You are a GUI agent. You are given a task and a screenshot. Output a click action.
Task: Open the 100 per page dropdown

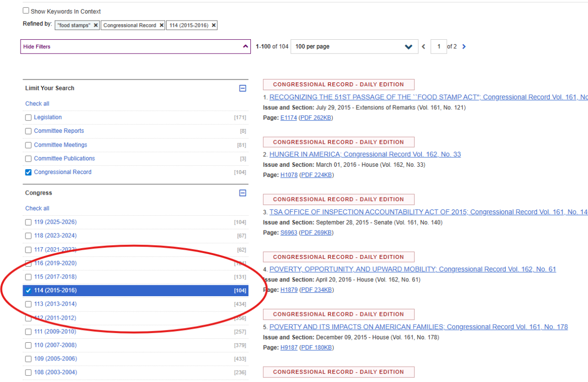click(354, 47)
